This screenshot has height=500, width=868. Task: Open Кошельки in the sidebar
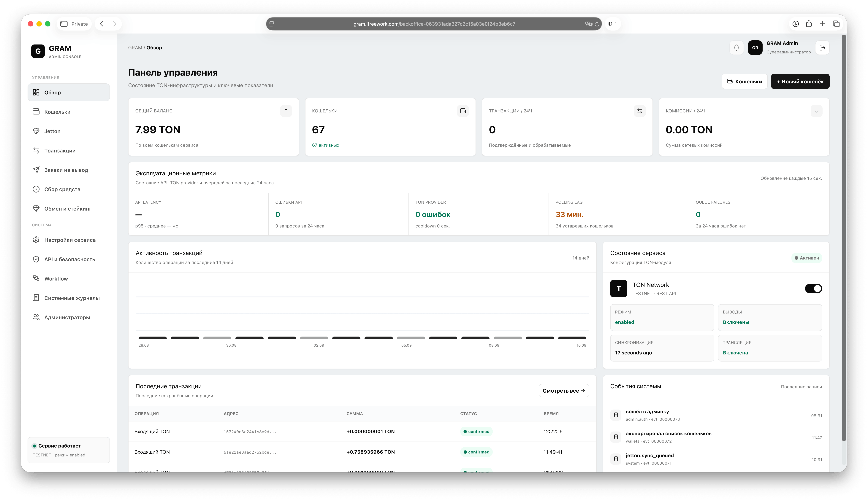click(x=69, y=112)
